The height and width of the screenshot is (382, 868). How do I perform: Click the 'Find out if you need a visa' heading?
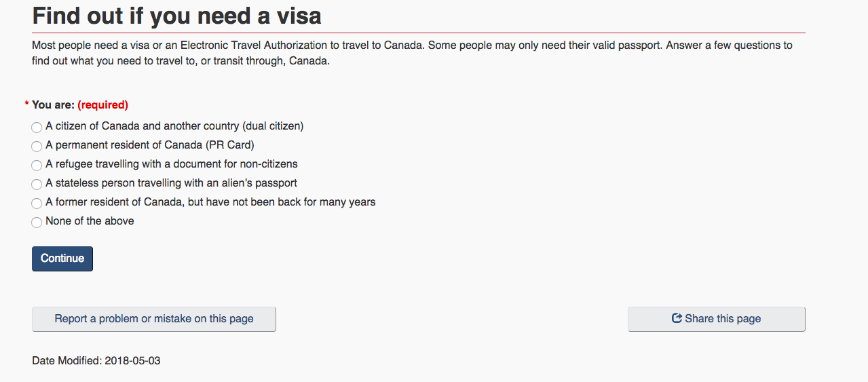point(177,15)
